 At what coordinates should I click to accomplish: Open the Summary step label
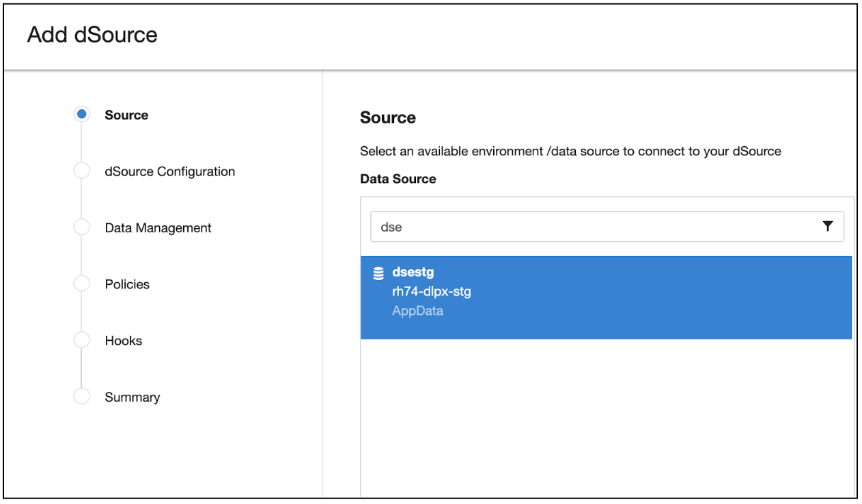pos(132,397)
